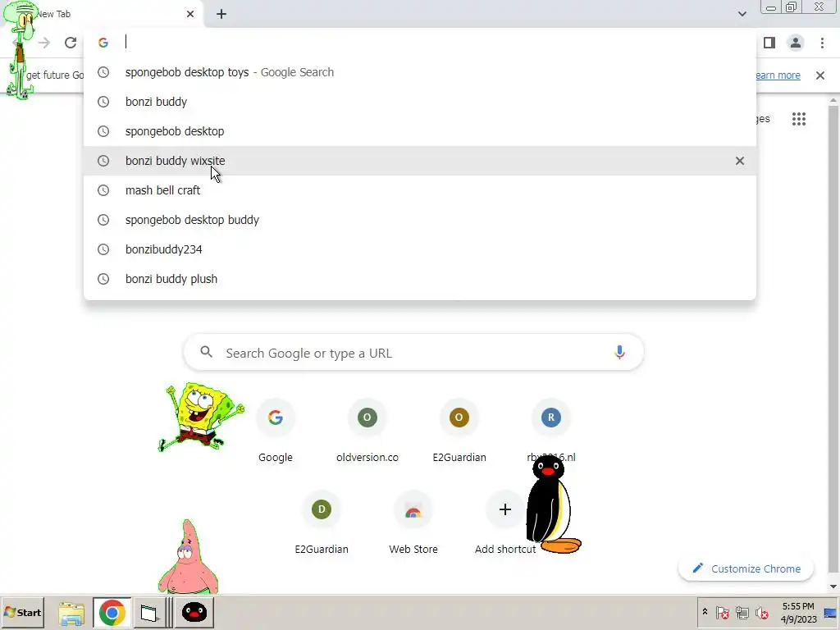The height and width of the screenshot is (630, 840).
Task: Click the muted volume tray icon
Action: coord(761,612)
